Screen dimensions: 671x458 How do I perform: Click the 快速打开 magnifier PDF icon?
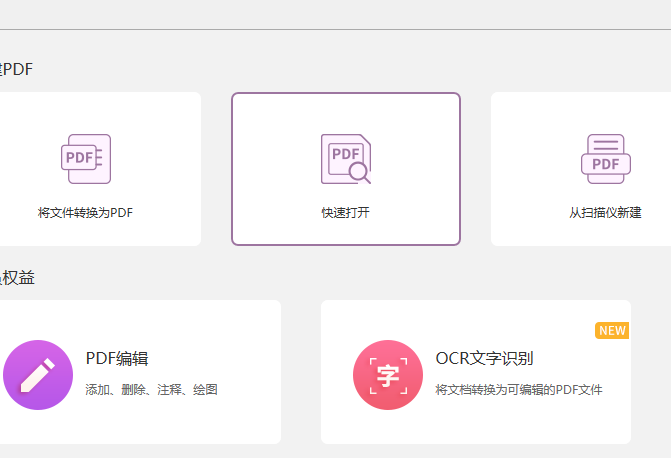(x=346, y=159)
